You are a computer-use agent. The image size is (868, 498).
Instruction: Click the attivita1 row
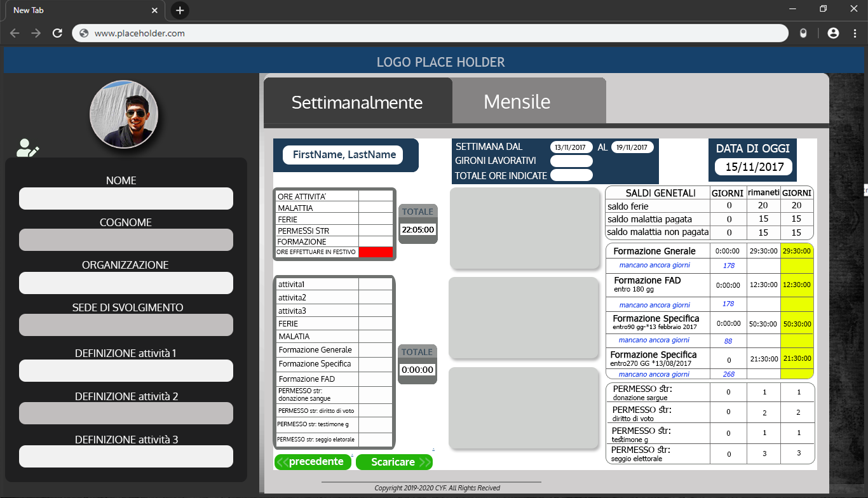coord(334,284)
